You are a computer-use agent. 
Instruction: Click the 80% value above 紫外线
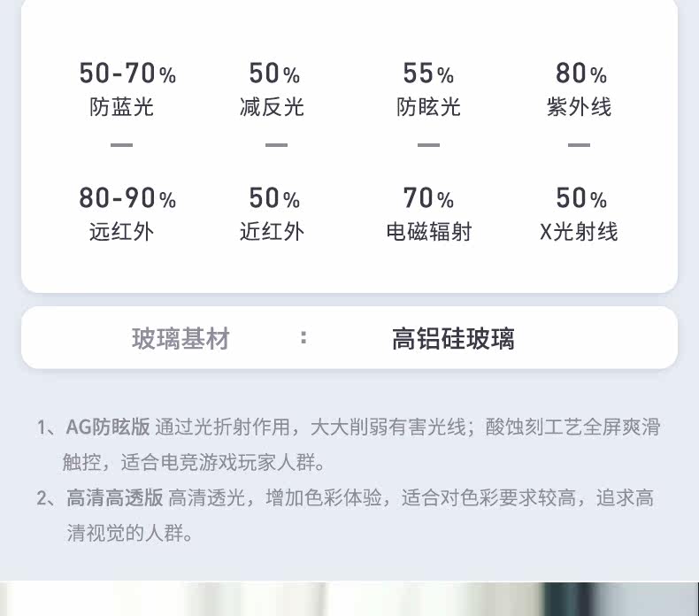pyautogui.click(x=581, y=73)
